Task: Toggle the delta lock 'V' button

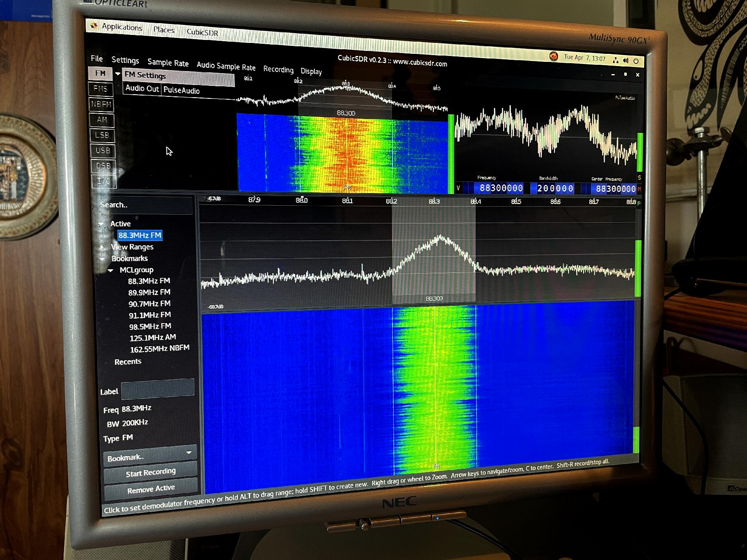Action: 459,188
